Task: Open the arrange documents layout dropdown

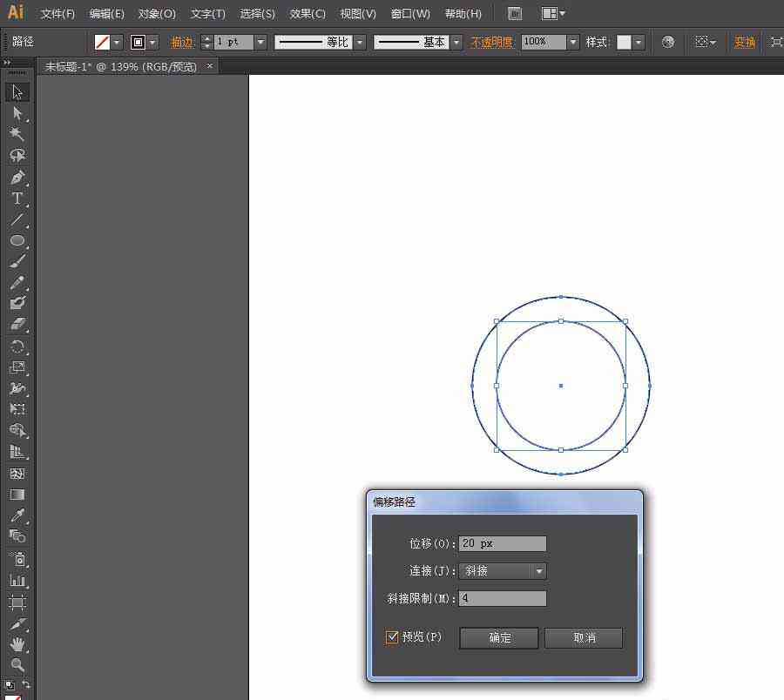Action: pos(553,13)
